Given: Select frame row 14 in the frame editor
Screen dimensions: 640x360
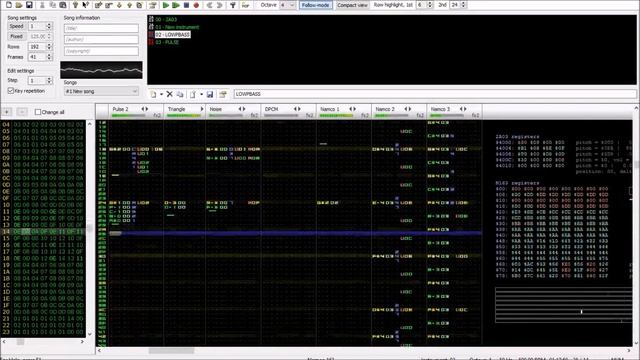Looking at the screenshot, I should click(x=43, y=231).
